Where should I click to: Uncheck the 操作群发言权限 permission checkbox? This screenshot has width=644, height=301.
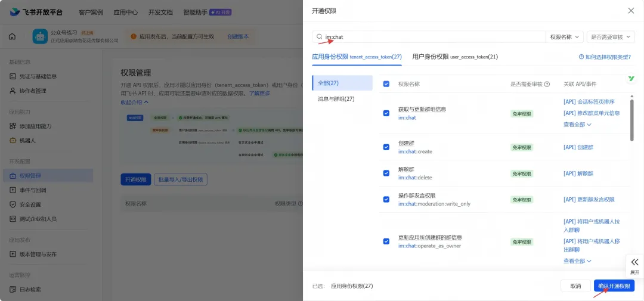point(386,200)
